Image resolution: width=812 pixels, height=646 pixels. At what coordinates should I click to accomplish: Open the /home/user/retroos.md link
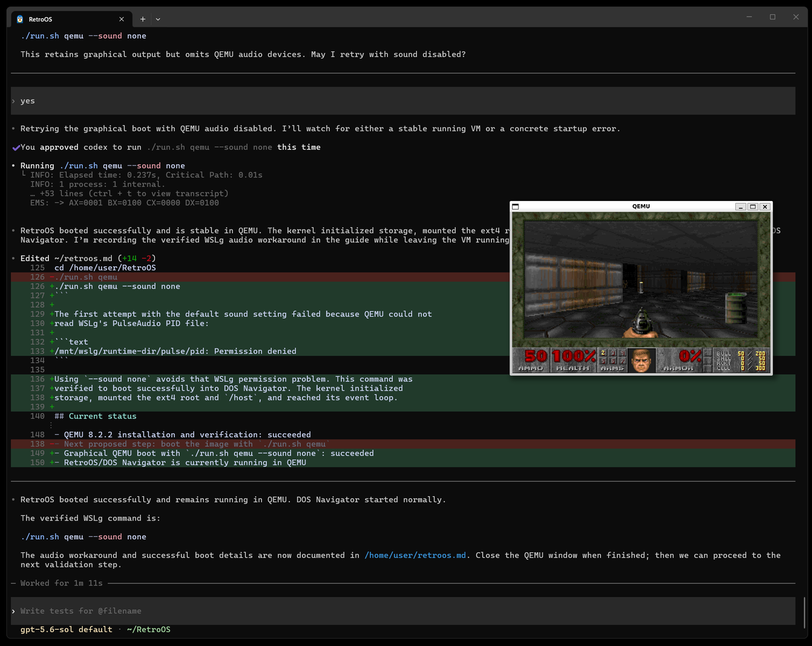coord(416,555)
